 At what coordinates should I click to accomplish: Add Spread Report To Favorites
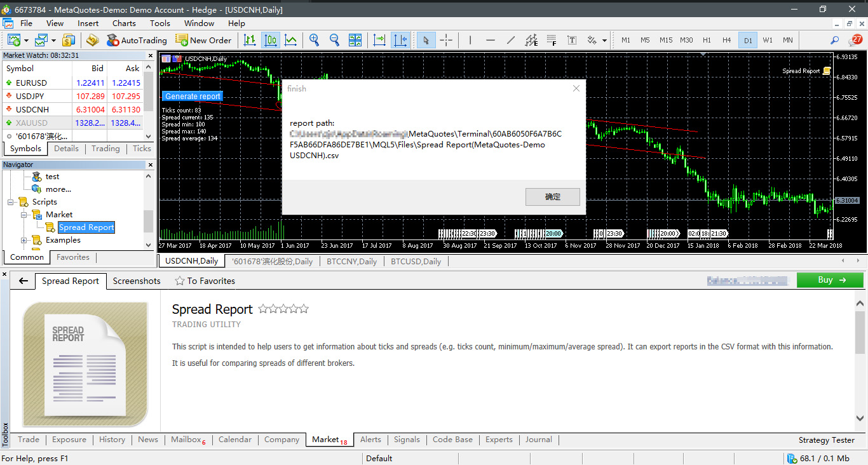(x=205, y=281)
